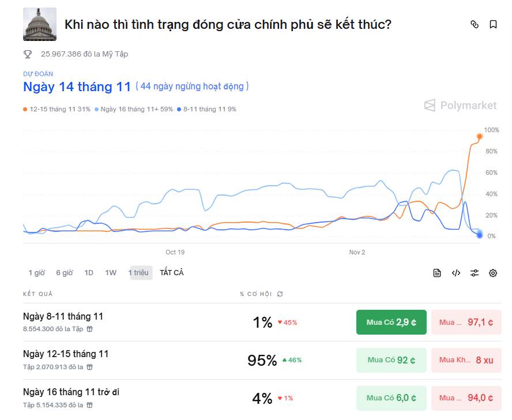Click the copy link icon near the title
Viewport: 512px width, 420px height.
475,24
